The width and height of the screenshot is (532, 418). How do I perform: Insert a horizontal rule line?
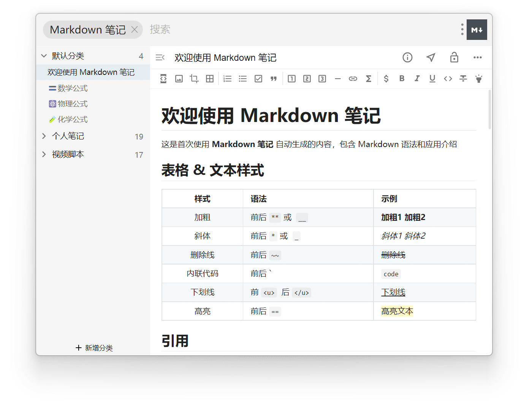[338, 79]
